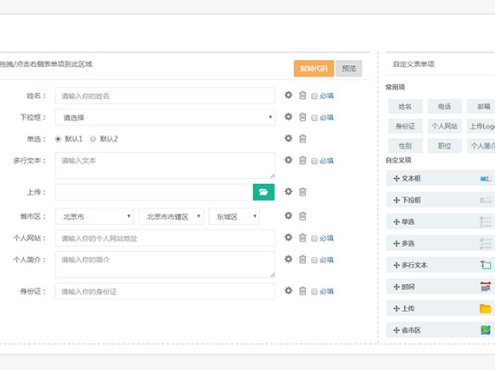Image resolution: width=495 pixels, height=370 pixels.
Task: Add 电话 chip from the 常用项 list
Action: [444, 107]
